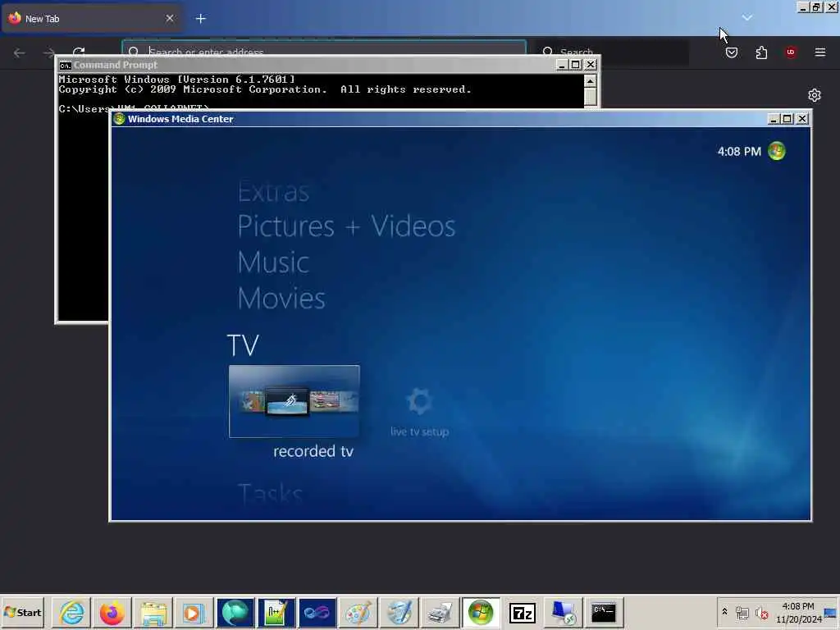Open 7-Zip from the taskbar
The width and height of the screenshot is (840, 630).
coord(523,612)
